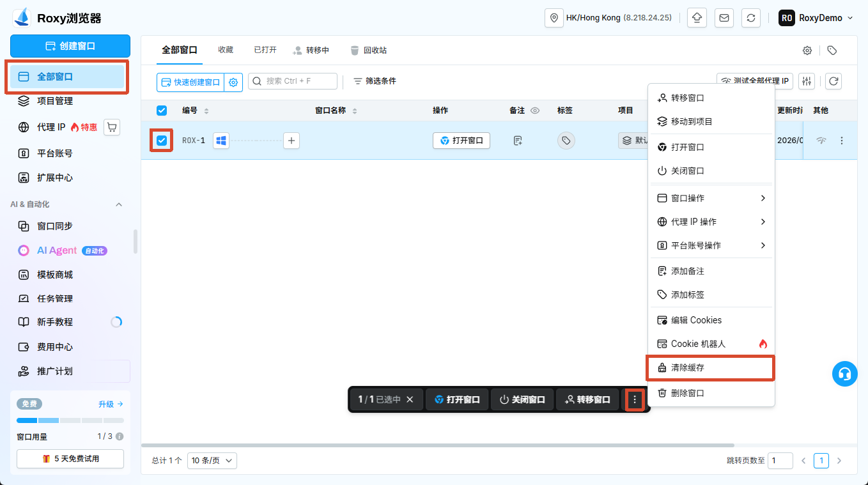
Task: Choose 编辑 Cookies from the context menu
Action: [711, 320]
